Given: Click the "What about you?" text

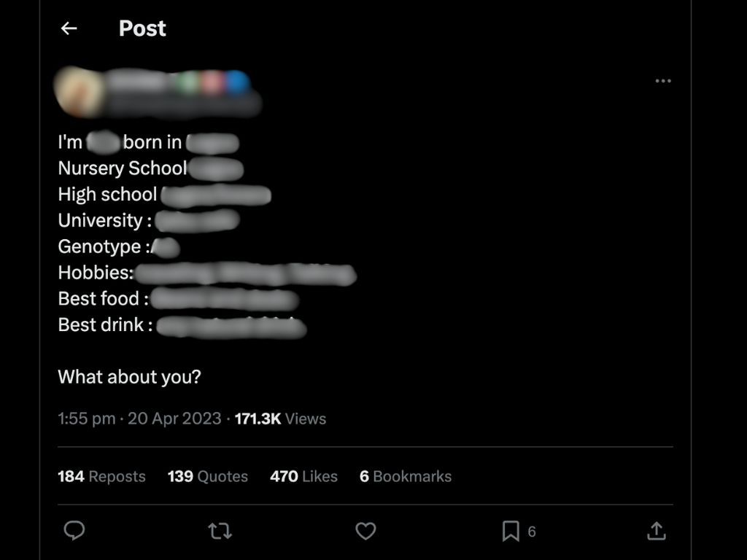Looking at the screenshot, I should tap(129, 377).
